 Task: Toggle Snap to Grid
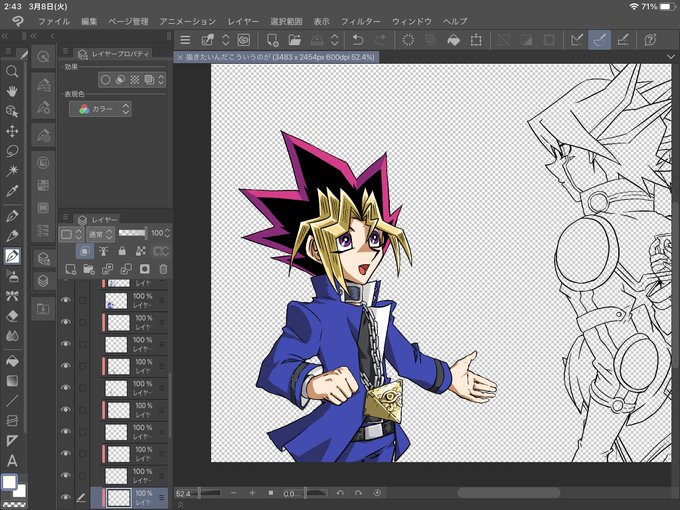click(x=623, y=40)
